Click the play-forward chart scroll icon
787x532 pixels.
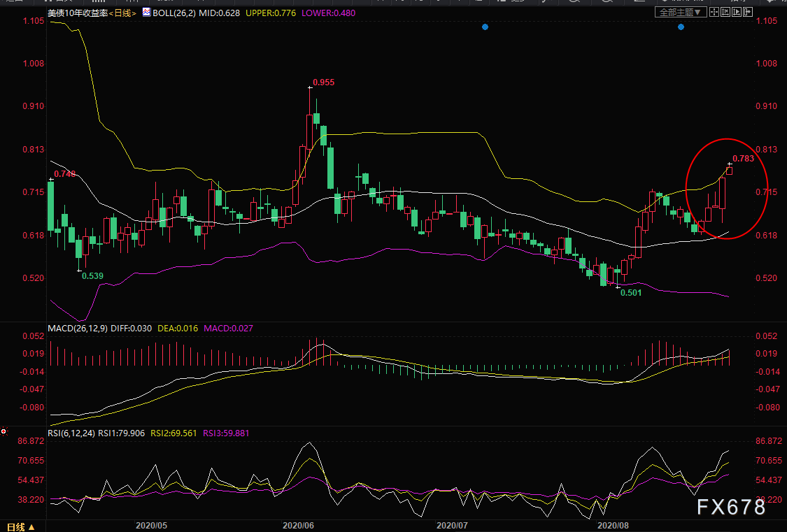coord(737,12)
